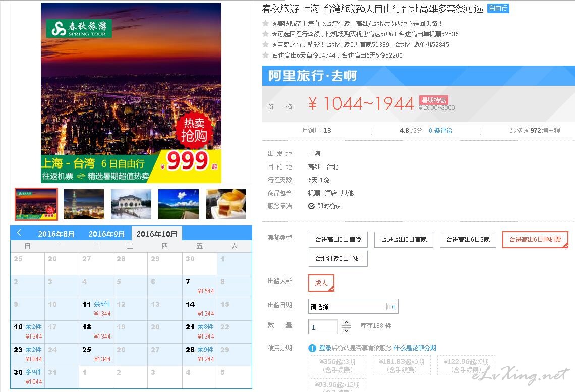This screenshot has width=575, height=392.
Task: View the Taipei 101 night thumbnail
Action: click(84, 204)
